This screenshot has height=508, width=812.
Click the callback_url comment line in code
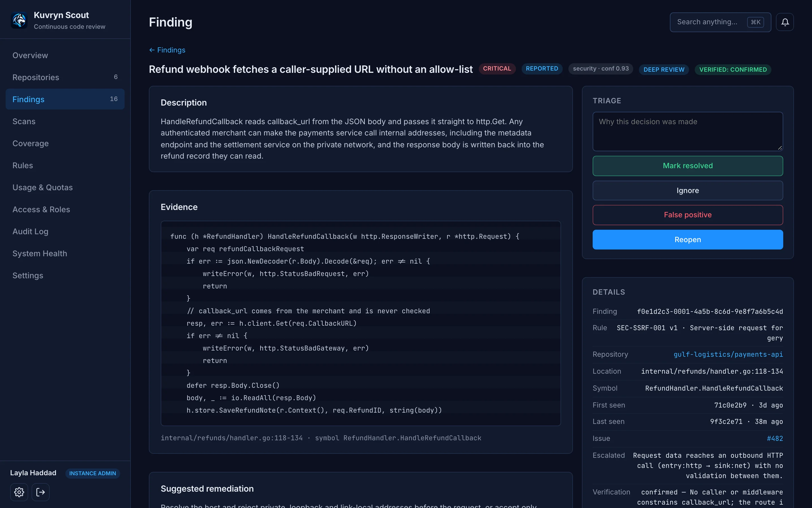coord(308,311)
